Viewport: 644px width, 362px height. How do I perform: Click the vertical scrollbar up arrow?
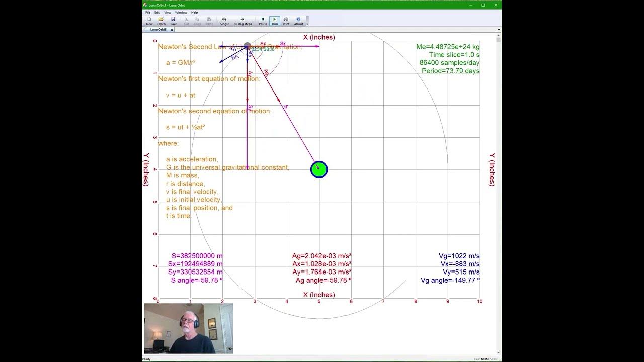point(499,35)
